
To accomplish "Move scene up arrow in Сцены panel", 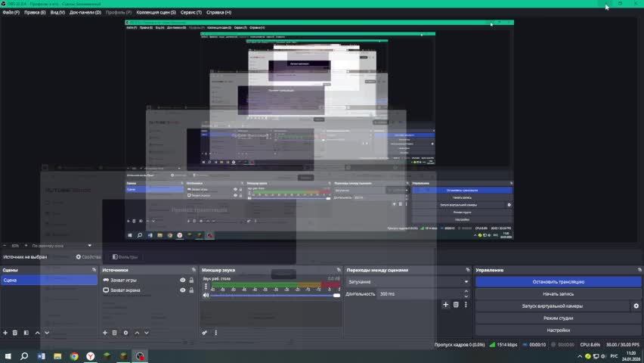I will coord(37,333).
